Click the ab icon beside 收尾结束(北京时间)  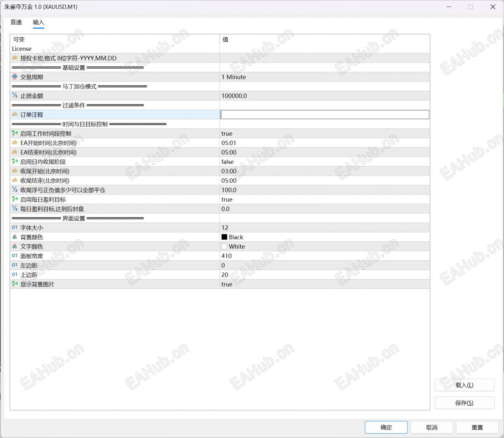click(x=15, y=180)
